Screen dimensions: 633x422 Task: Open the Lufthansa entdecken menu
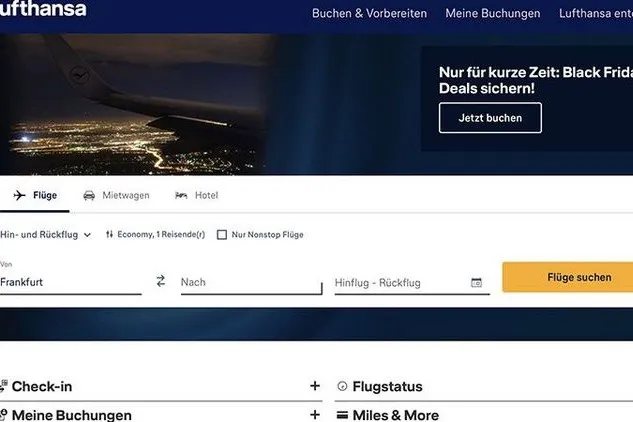click(x=596, y=13)
